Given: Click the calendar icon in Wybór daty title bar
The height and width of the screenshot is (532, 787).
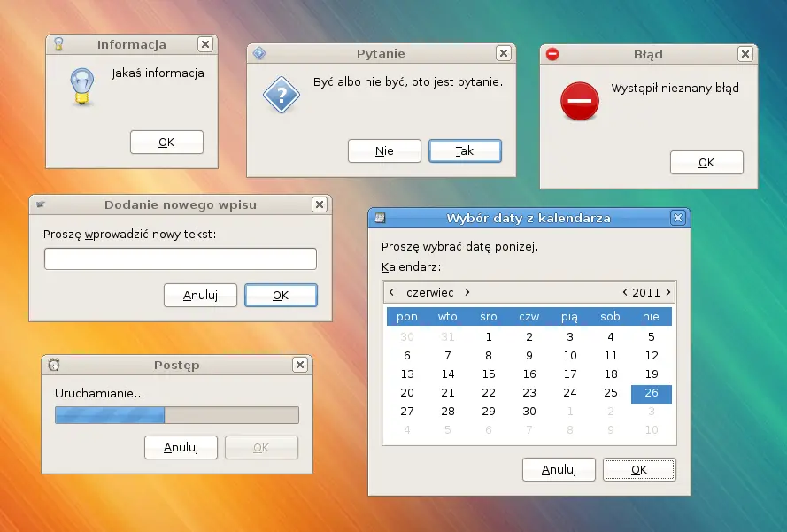Looking at the screenshot, I should pos(380,218).
